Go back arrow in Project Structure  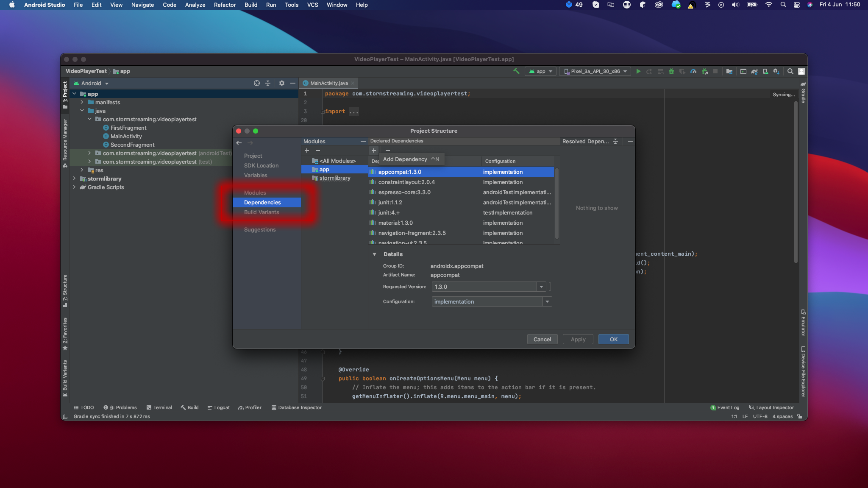(x=239, y=143)
